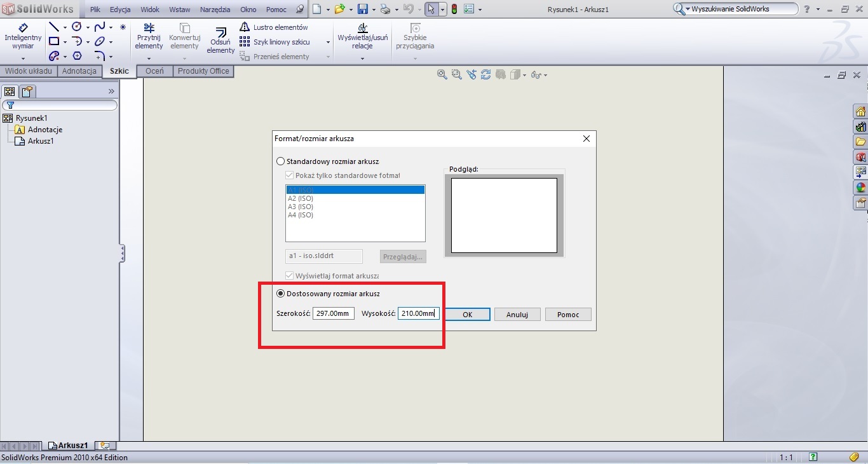This screenshot has height=464, width=868.
Task: Select Dostosowany rozmiar arkusza radio button
Action: (281, 294)
